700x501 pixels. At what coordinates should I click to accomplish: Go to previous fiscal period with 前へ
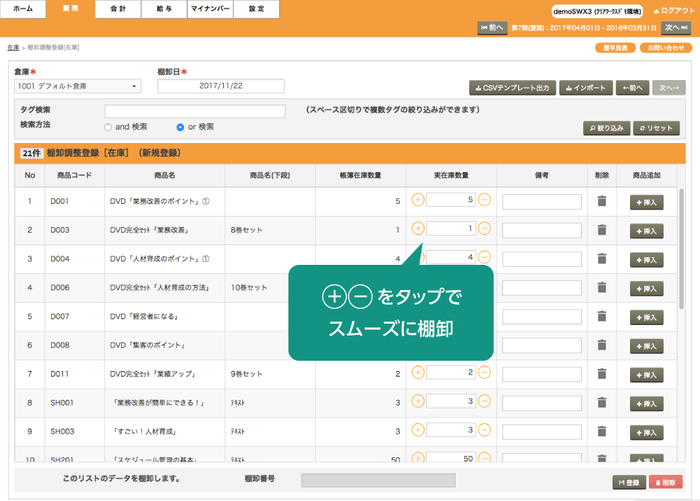click(x=492, y=28)
